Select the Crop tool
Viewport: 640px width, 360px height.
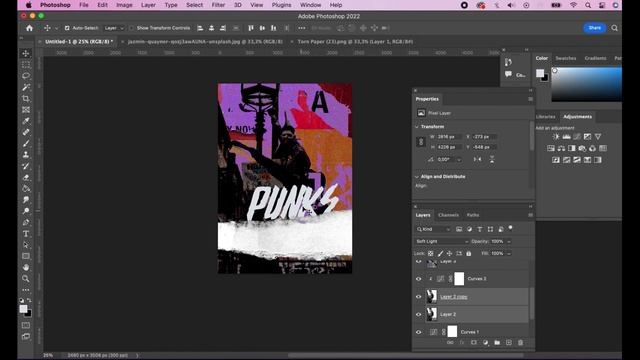pyautogui.click(x=26, y=98)
